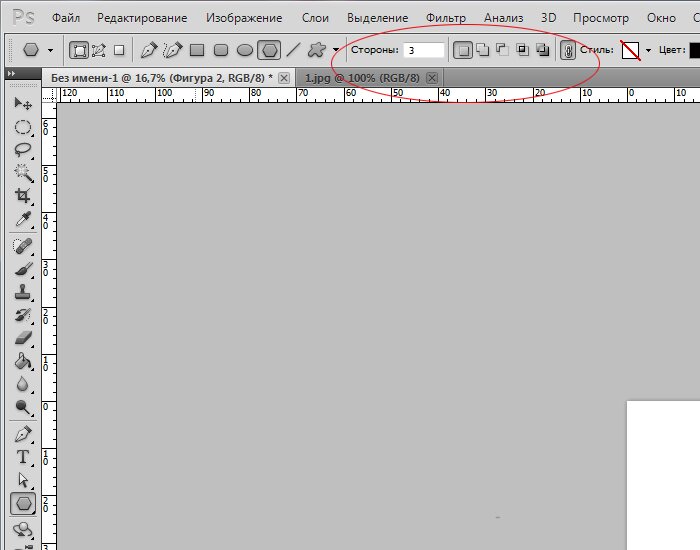
Task: Enable Shape layers mode
Action: click(79, 50)
